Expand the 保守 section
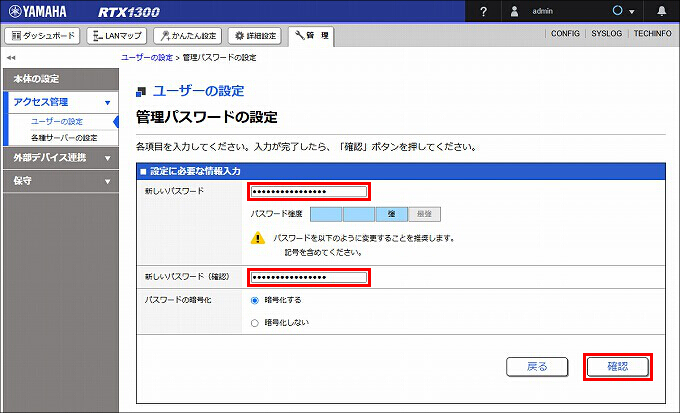Image resolution: width=680 pixels, height=413 pixels. tap(61, 181)
